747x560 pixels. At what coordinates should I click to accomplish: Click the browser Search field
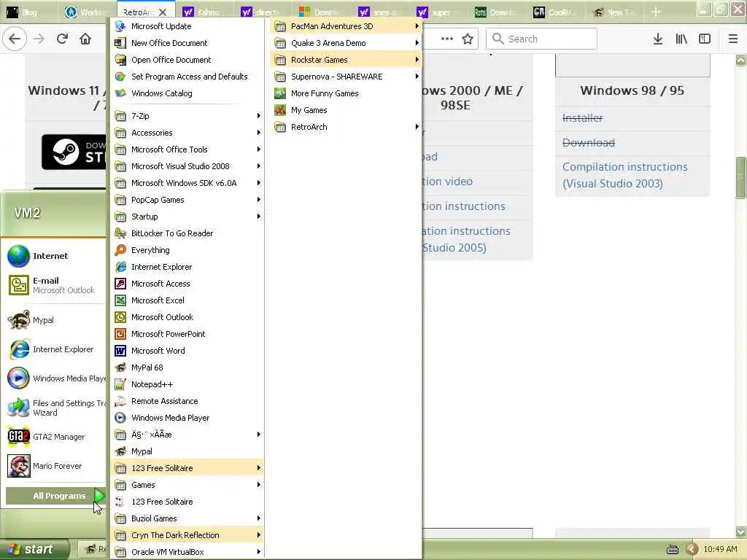[x=541, y=39]
